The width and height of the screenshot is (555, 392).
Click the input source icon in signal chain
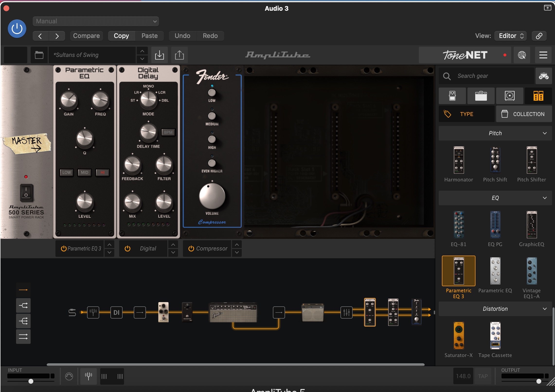click(72, 312)
